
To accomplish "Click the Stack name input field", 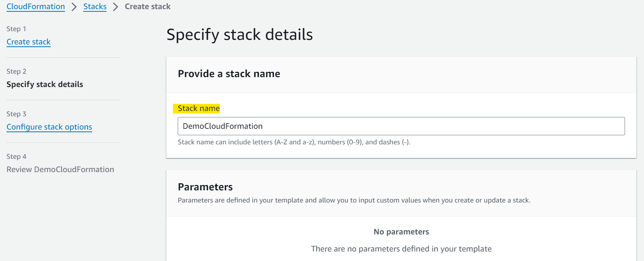I will pos(401,126).
